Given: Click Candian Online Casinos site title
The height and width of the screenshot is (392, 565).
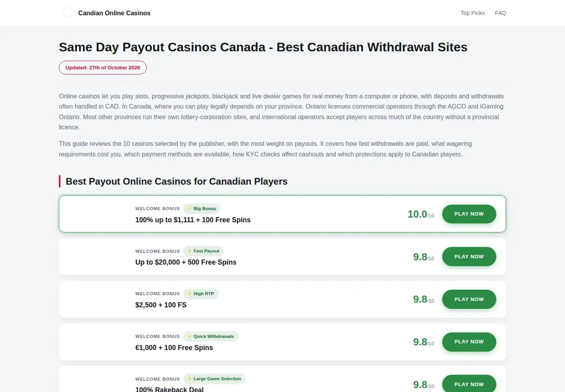Looking at the screenshot, I should coord(114,13).
